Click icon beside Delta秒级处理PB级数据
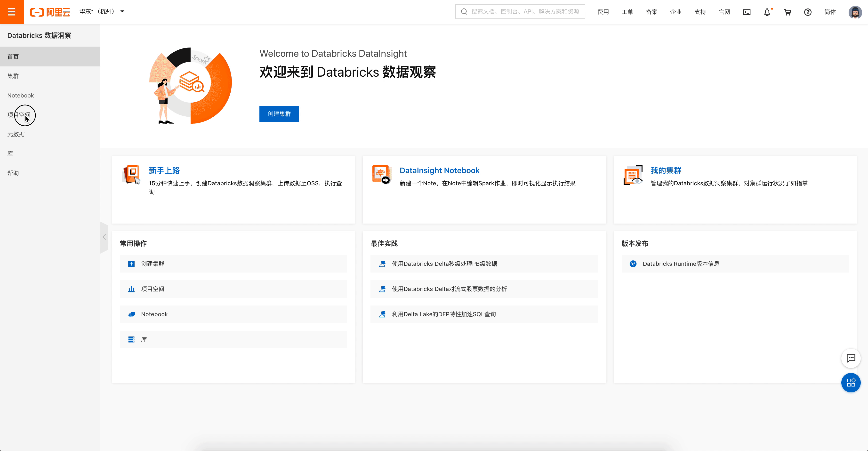Image resolution: width=868 pixels, height=451 pixels. (x=382, y=264)
